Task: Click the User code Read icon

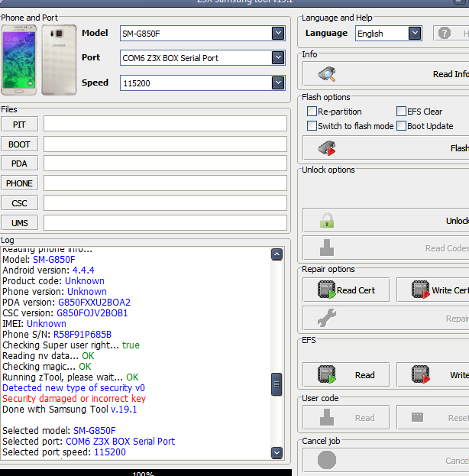Action: [x=327, y=417]
